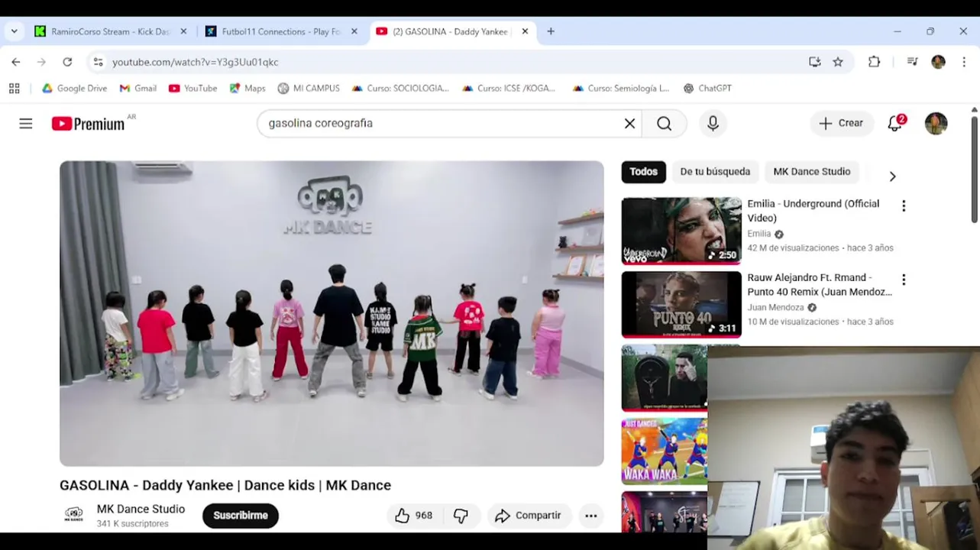Open the Curso: ICSE /KOGA bookmark
Screen dimensions: 980x550
point(509,89)
